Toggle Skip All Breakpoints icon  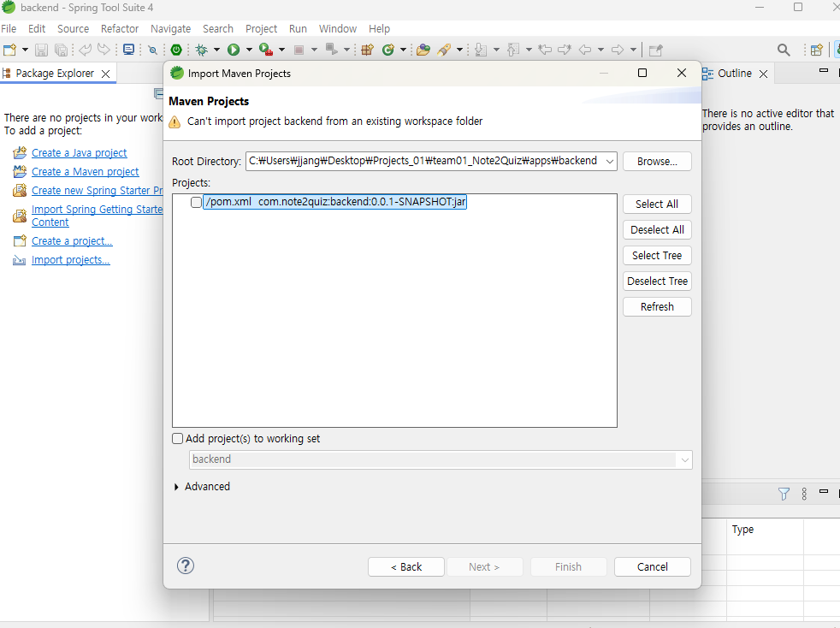[x=152, y=50]
